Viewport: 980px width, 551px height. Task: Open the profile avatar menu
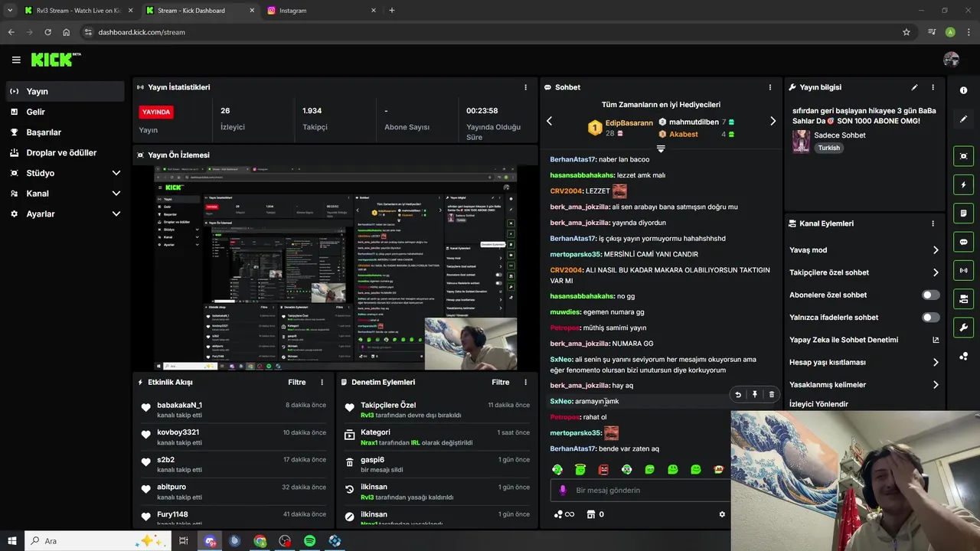coord(951,60)
